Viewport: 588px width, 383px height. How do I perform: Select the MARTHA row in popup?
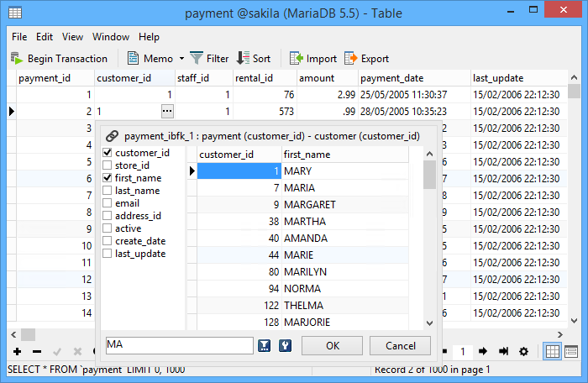303,222
